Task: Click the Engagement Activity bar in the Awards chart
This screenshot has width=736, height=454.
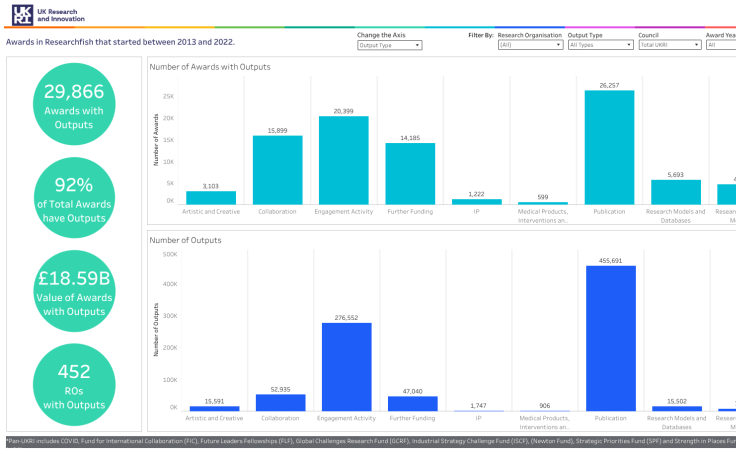Action: (343, 160)
